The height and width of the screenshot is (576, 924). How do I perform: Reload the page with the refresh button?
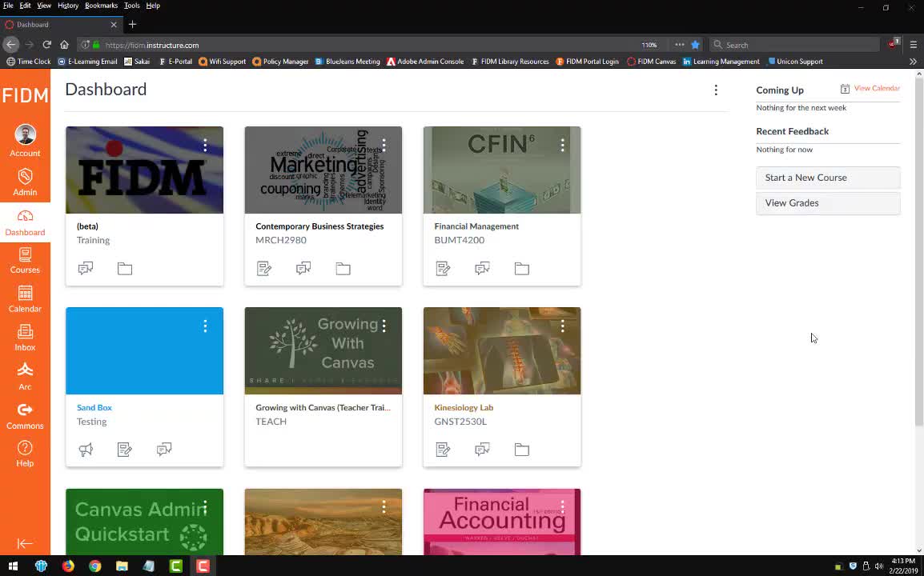point(46,45)
